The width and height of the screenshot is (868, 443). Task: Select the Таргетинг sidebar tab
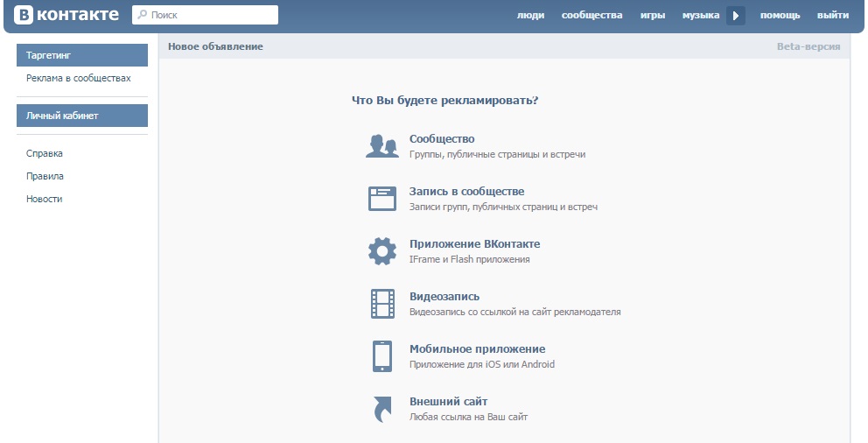pos(82,55)
